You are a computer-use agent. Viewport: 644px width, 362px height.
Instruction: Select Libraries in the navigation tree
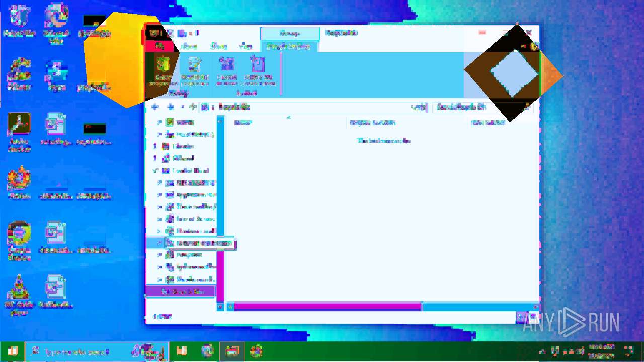click(183, 146)
